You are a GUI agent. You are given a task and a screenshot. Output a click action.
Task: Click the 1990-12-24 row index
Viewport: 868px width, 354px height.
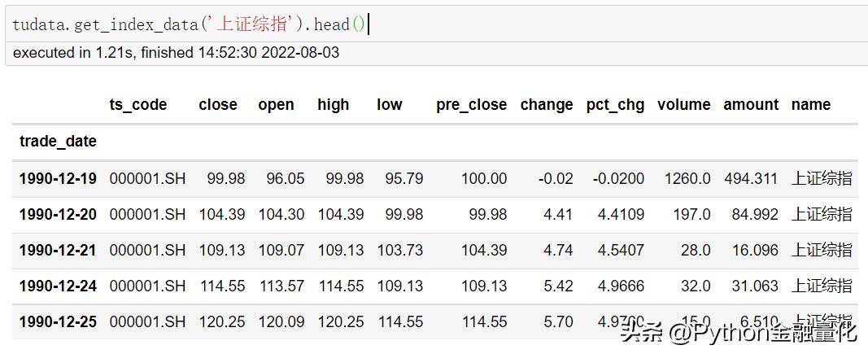coord(58,286)
